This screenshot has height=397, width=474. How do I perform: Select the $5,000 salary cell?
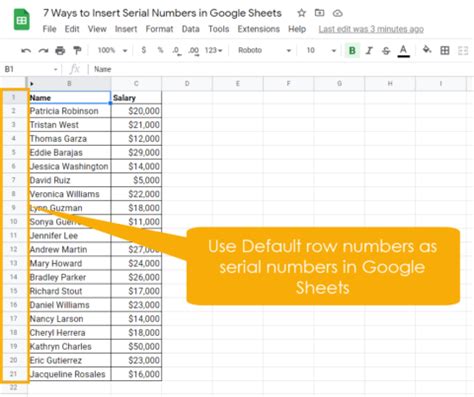136,180
